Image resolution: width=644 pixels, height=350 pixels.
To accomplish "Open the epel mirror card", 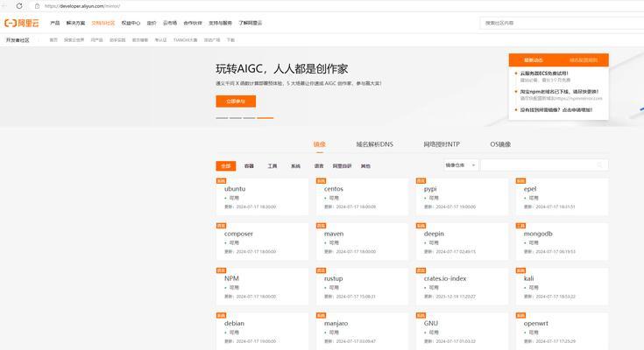I will 562,197.
